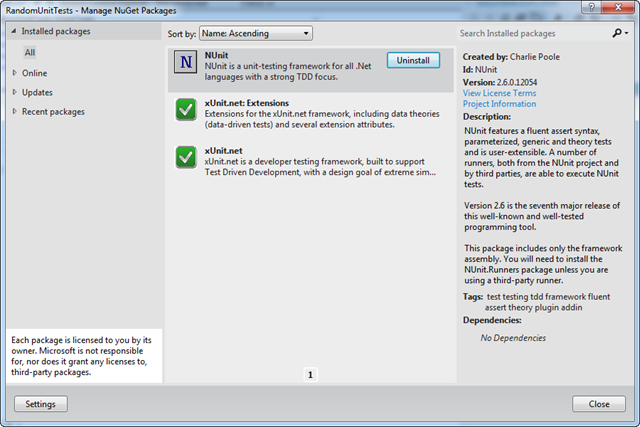
Task: Click the search magnifier icon
Action: [617, 33]
